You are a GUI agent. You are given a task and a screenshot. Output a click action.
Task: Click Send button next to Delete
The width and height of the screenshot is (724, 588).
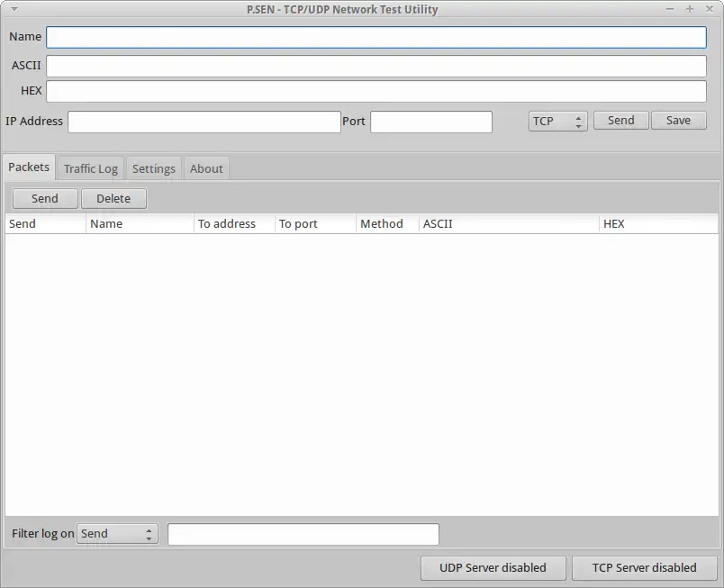(45, 198)
